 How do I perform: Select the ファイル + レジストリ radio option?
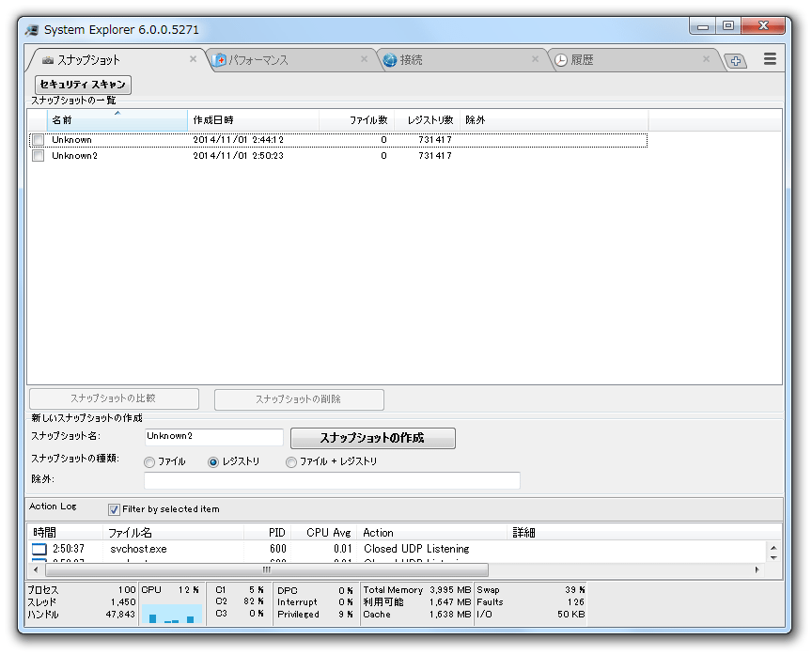point(291,461)
